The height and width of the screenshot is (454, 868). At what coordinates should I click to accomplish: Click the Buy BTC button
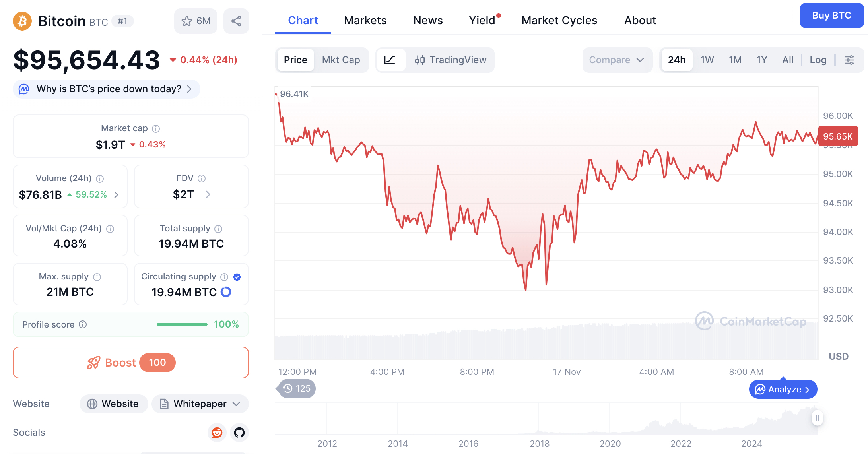pyautogui.click(x=831, y=16)
